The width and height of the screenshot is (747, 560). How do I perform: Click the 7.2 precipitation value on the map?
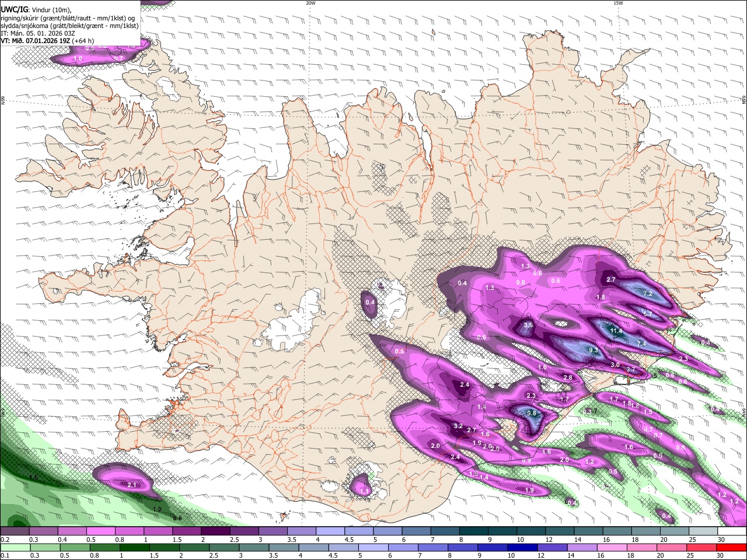point(647,293)
